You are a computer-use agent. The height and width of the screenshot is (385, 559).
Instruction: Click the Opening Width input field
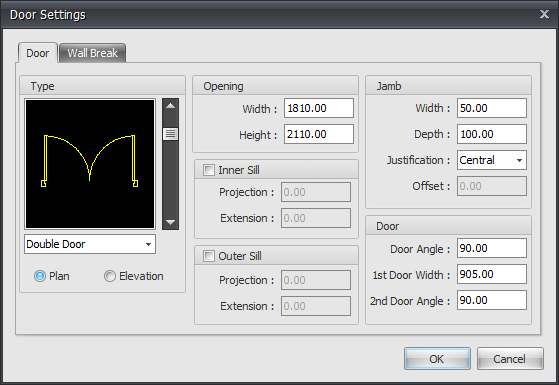[319, 108]
